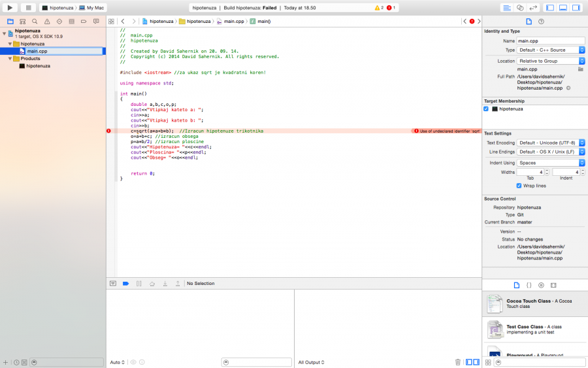
Task: Toggle breakpoints activation in debug bar
Action: pos(125,284)
